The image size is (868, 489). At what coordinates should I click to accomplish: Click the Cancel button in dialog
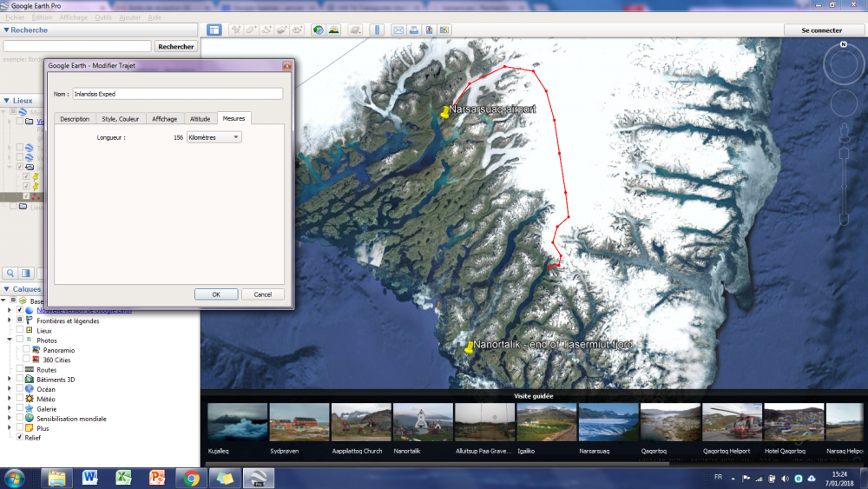pos(262,294)
